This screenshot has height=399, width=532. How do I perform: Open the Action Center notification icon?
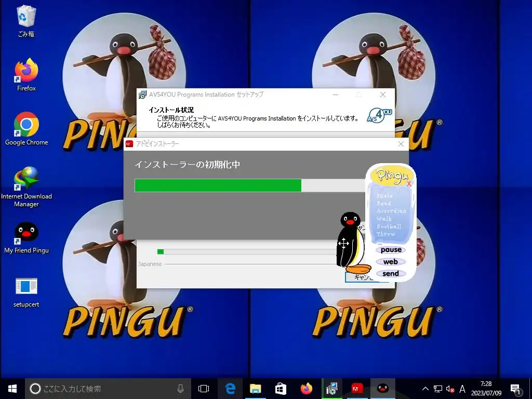[516, 389]
